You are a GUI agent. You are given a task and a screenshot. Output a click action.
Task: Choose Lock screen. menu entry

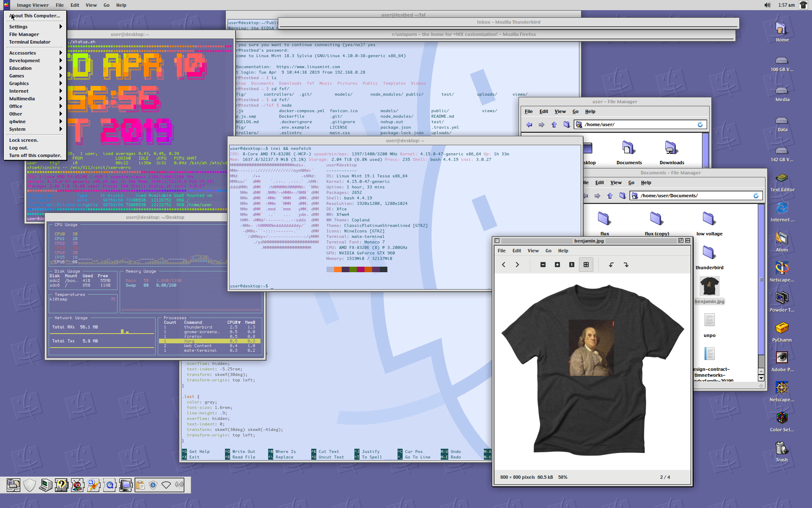click(24, 140)
